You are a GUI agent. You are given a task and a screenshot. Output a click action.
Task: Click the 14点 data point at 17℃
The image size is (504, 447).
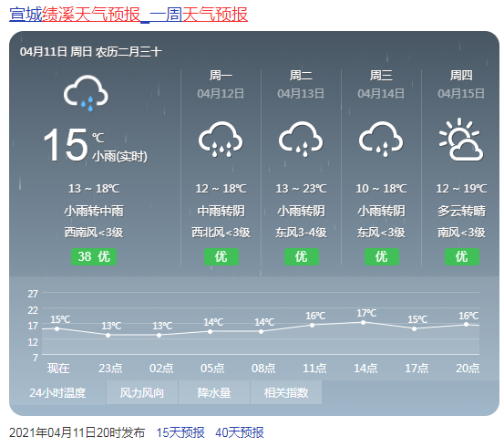click(x=364, y=322)
